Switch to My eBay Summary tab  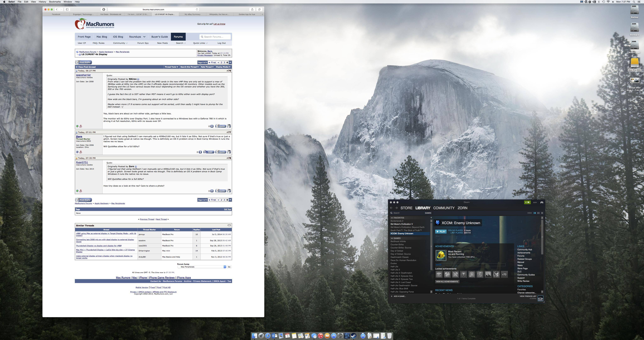click(192, 14)
